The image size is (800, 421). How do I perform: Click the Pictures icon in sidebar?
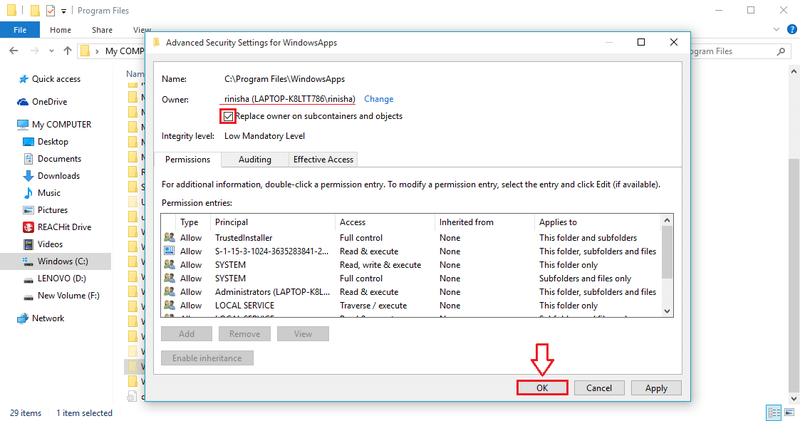click(x=29, y=210)
